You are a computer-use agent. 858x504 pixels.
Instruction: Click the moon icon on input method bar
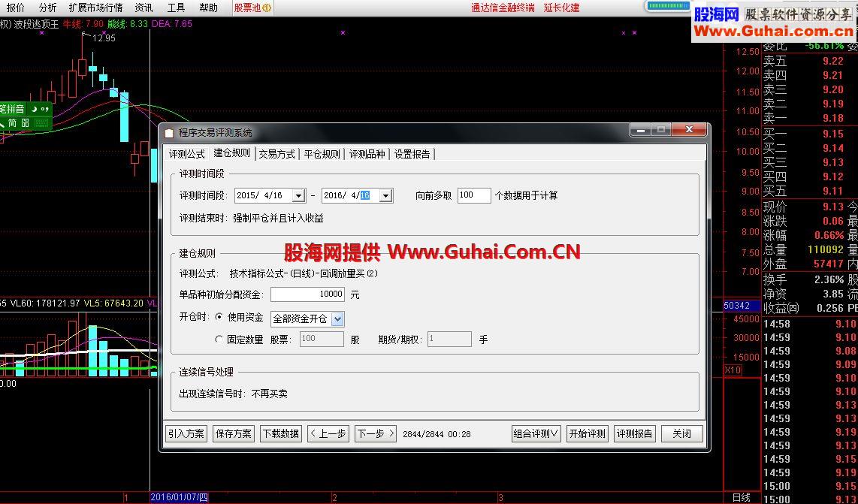coord(33,109)
